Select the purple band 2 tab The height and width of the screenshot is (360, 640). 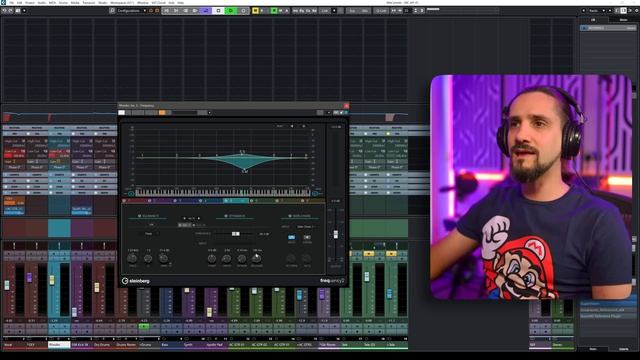[x=161, y=201]
